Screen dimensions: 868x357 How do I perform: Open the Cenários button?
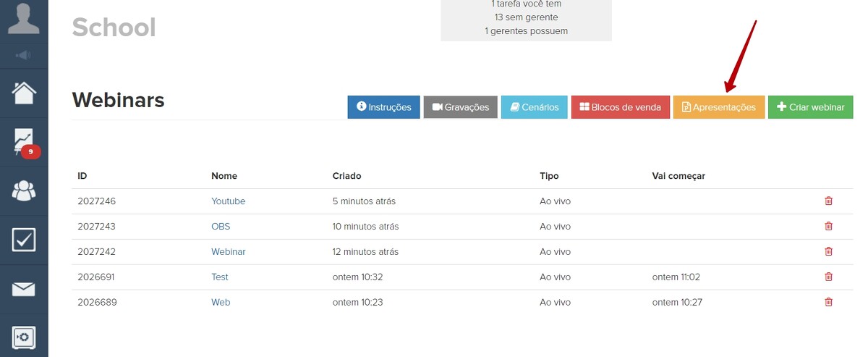tap(535, 107)
